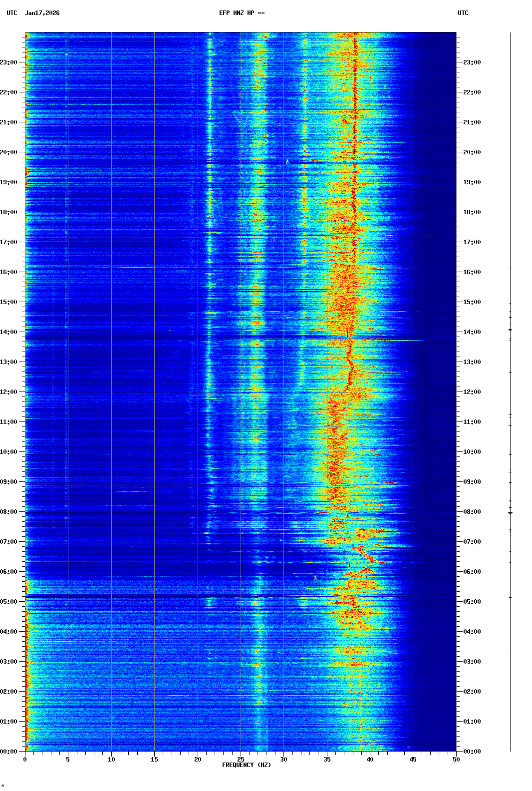Click the 18:00 tick on left time axis
This screenshot has width=532, height=791.
(9, 212)
